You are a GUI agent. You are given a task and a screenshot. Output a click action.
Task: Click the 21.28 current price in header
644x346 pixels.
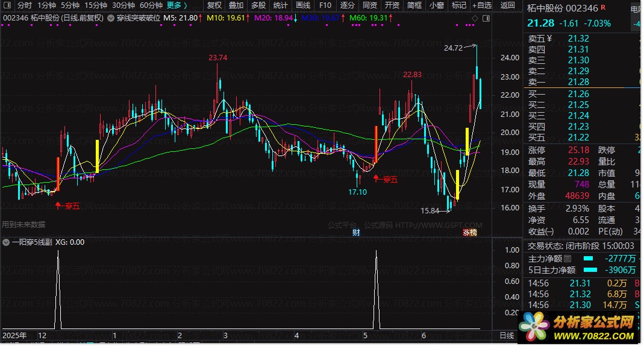[x=540, y=23]
